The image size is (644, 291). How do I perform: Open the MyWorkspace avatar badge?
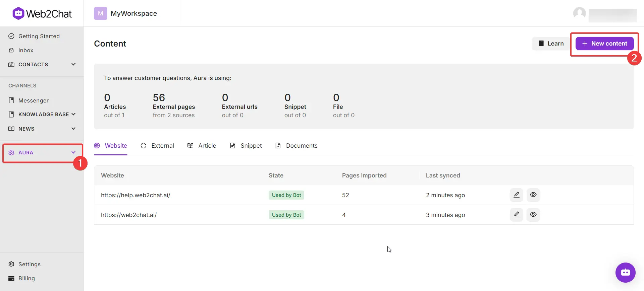click(x=101, y=13)
